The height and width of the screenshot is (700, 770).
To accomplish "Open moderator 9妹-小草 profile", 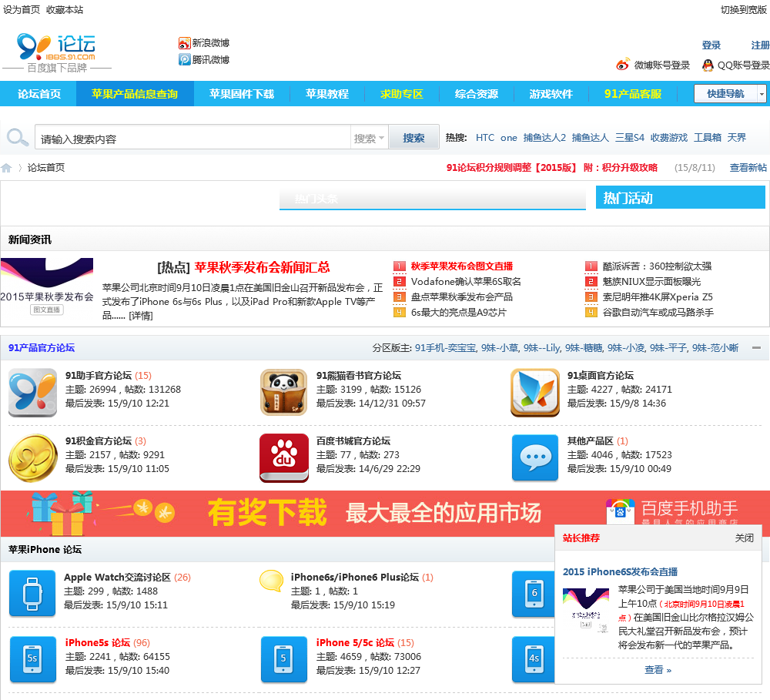I will tap(500, 348).
